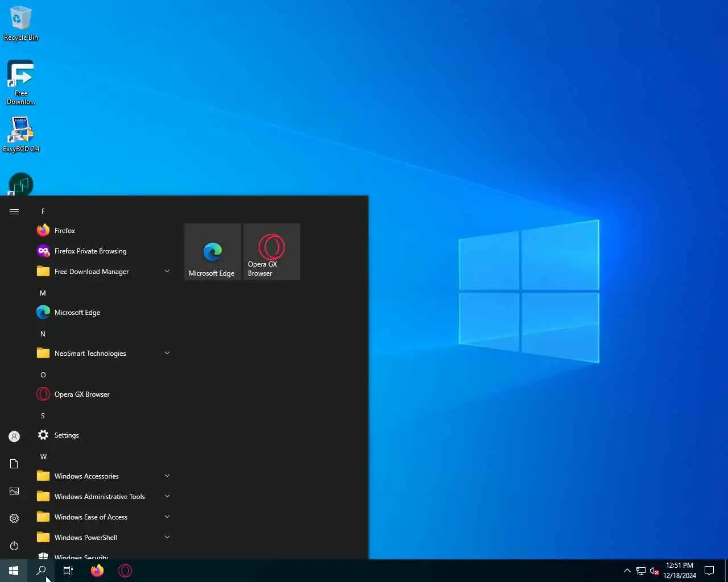Viewport: 728px width, 582px height.
Task: Jump to letter O in the app list
Action: coord(43,375)
